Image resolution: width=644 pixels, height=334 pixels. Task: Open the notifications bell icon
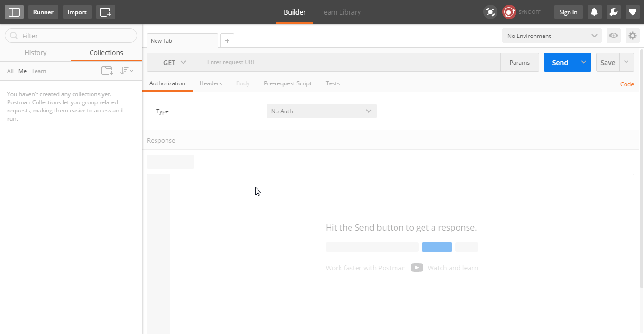click(x=594, y=12)
